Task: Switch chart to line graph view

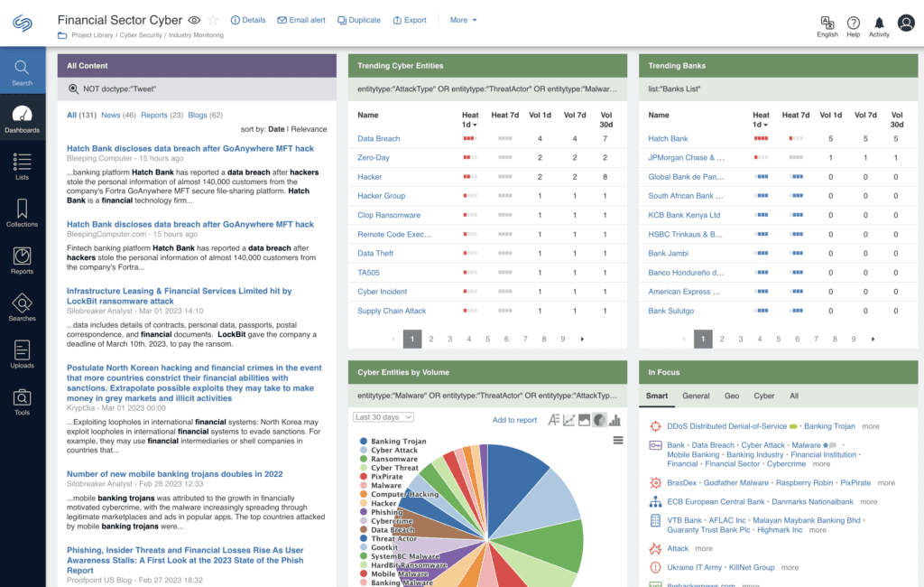Action: 568,420
